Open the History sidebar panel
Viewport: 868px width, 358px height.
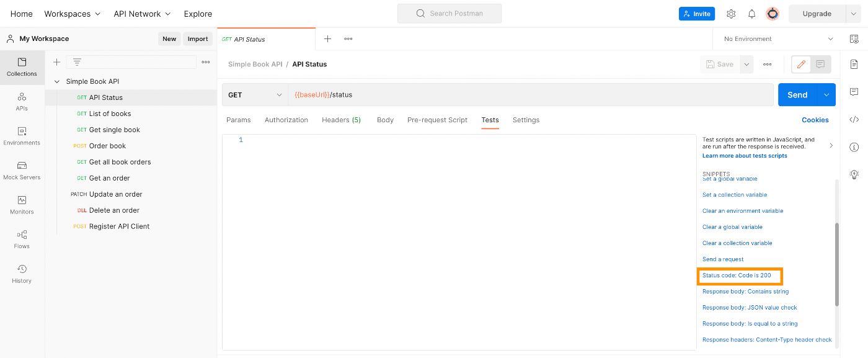coord(22,274)
